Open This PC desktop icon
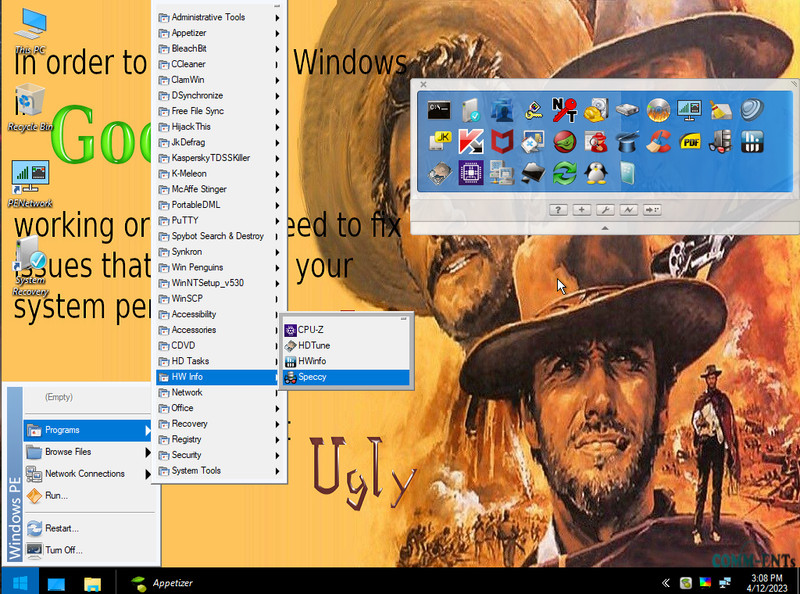Screen dimensions: 800x594 (x=30, y=30)
